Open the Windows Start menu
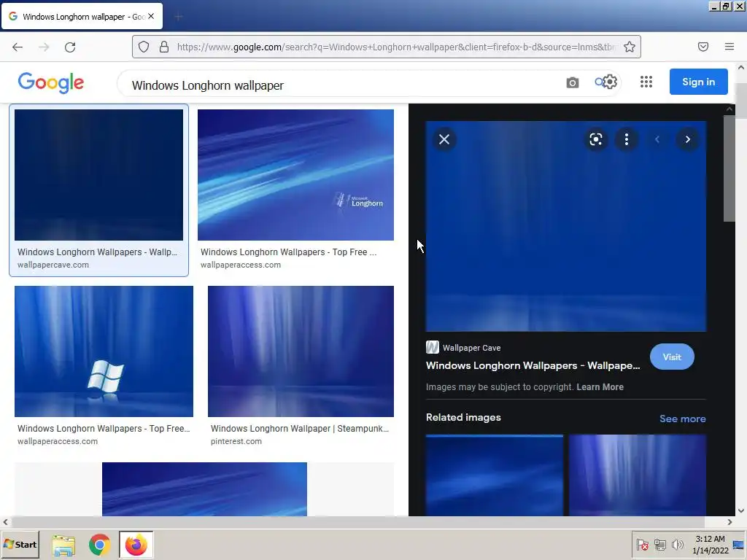The image size is (747, 560). tap(20, 544)
